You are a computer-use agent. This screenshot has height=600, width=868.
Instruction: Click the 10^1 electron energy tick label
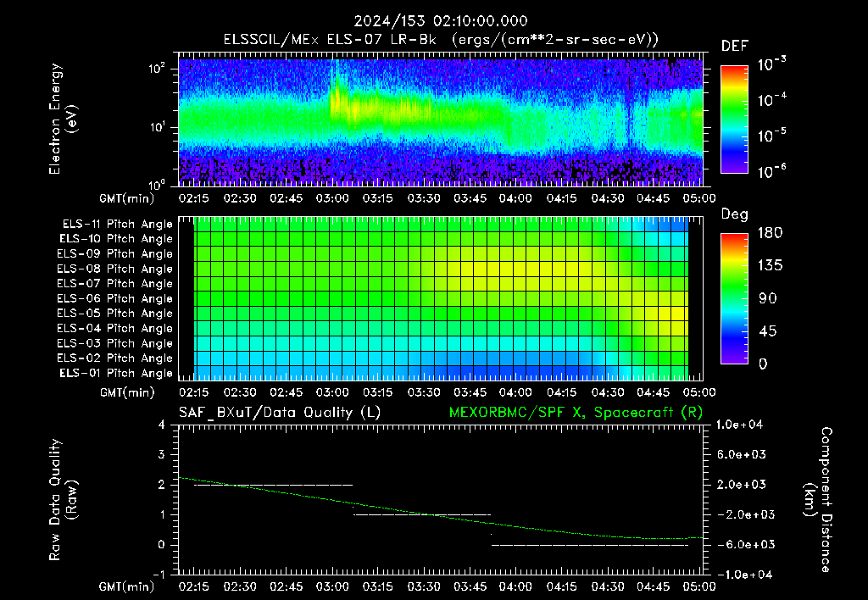coord(157,127)
